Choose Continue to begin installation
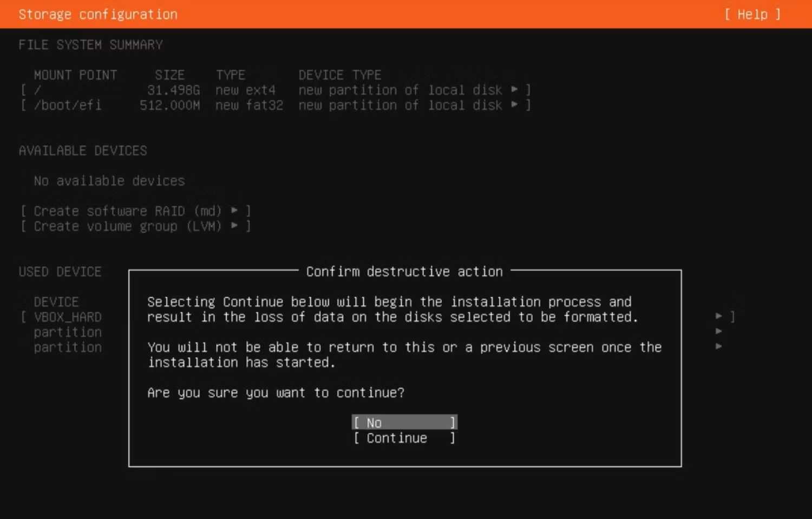 404,438
